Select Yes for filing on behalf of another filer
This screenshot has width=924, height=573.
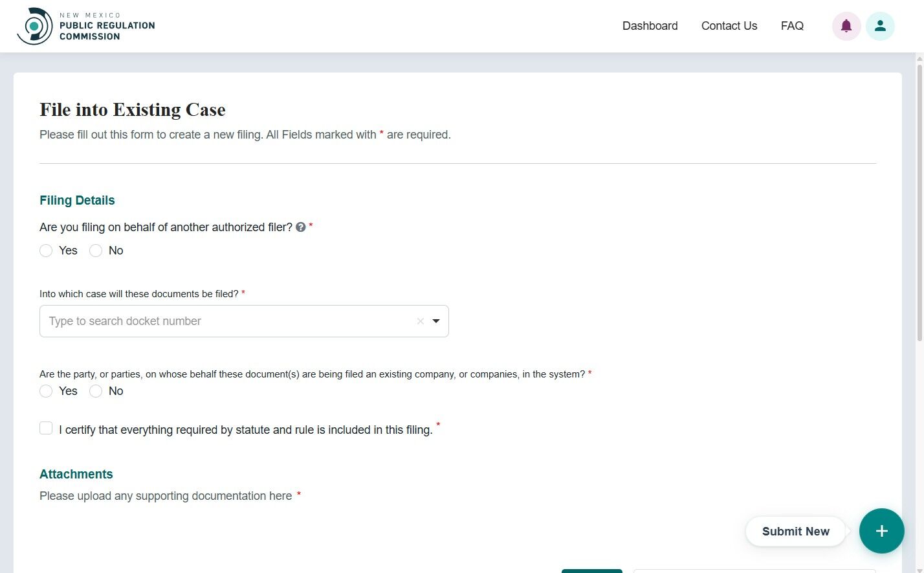click(46, 251)
